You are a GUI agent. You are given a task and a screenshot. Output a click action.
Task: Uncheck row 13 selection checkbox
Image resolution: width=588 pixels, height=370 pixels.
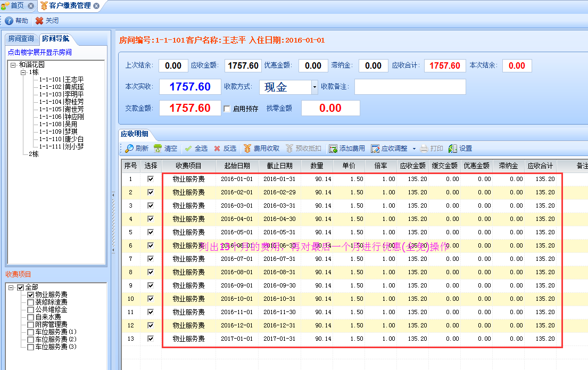(151, 339)
